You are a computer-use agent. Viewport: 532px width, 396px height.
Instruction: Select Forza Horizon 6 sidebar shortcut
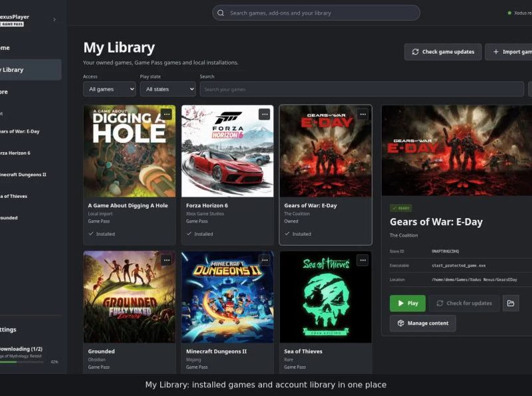[15, 153]
